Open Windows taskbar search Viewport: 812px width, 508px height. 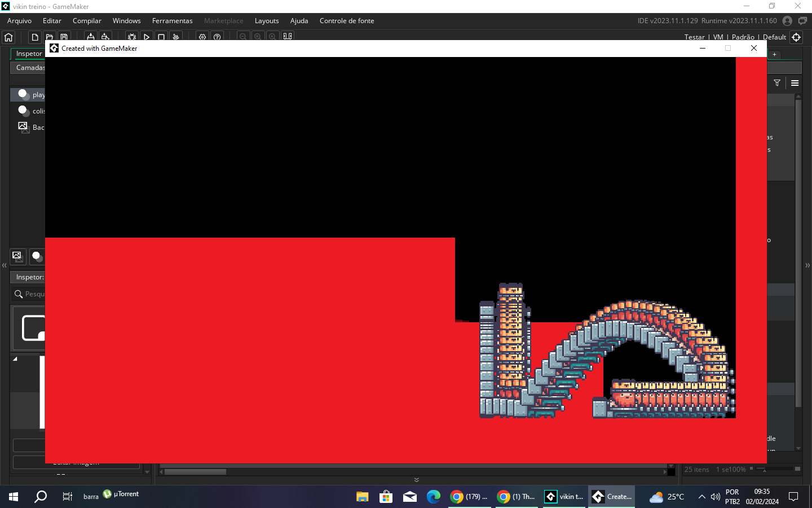tap(41, 497)
